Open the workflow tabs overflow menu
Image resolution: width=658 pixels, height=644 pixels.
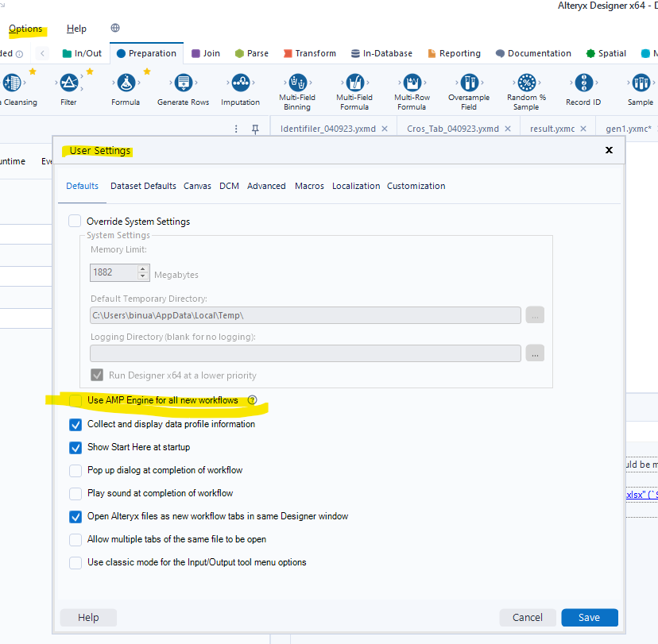point(234,127)
